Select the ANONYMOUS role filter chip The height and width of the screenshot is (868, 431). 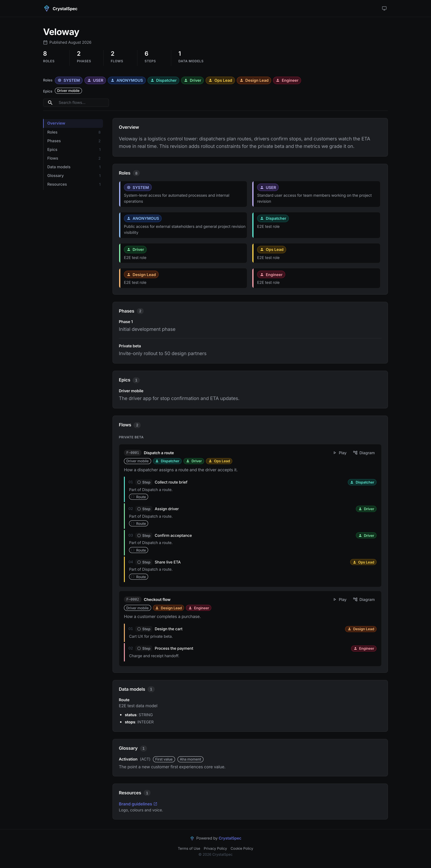[x=127, y=81]
